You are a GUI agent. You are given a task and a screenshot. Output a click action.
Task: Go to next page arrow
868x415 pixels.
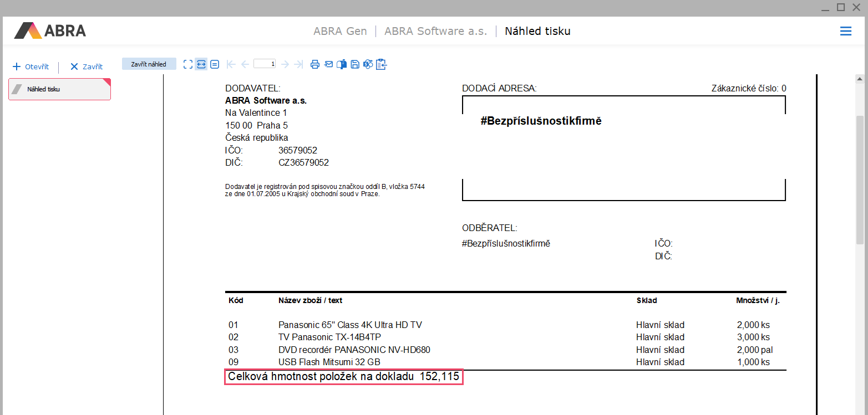[285, 64]
